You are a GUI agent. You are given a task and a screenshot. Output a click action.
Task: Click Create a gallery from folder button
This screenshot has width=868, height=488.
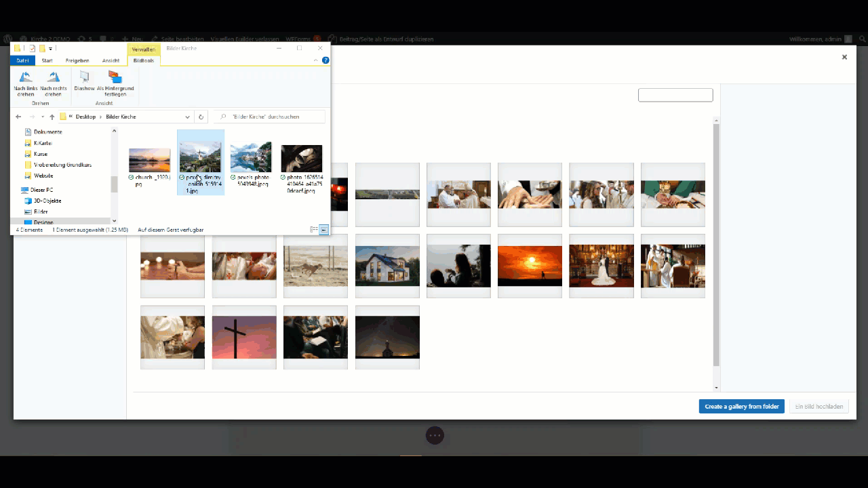[x=741, y=407]
